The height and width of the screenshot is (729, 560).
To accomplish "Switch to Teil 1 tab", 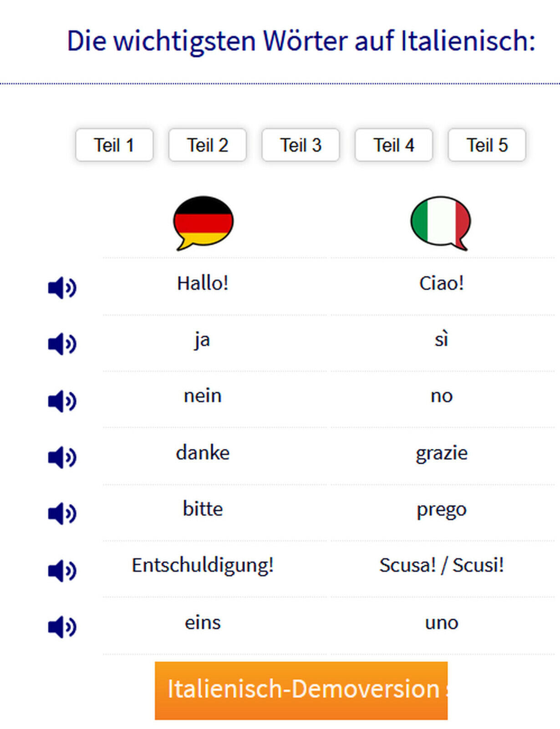I will pos(114,145).
